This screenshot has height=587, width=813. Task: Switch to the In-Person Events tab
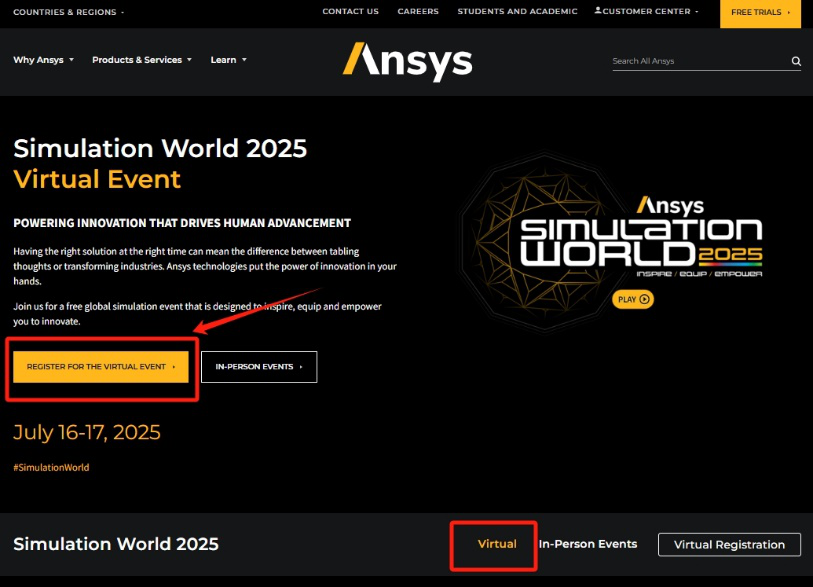click(x=587, y=544)
